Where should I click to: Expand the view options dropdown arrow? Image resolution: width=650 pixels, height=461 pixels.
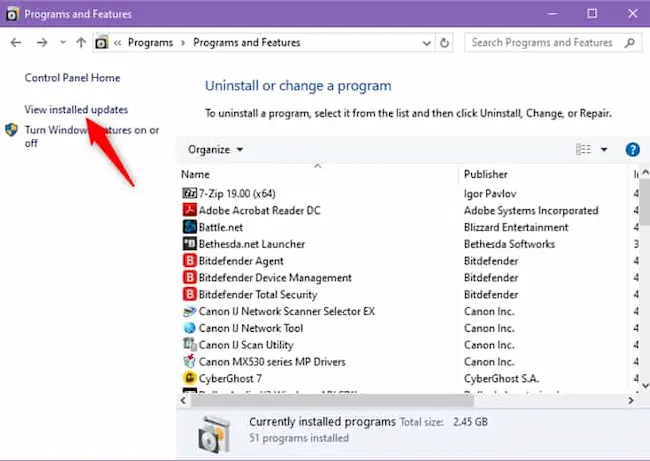604,150
